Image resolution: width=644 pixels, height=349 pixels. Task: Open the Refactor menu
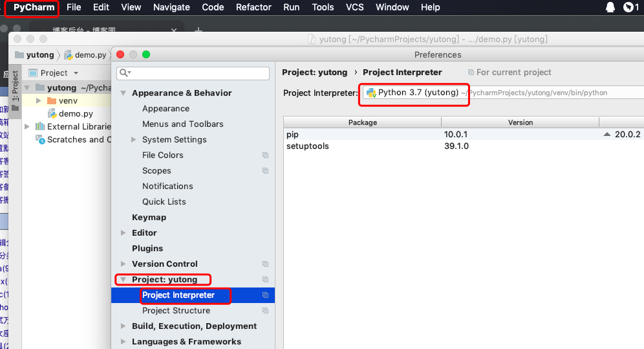coord(253,7)
